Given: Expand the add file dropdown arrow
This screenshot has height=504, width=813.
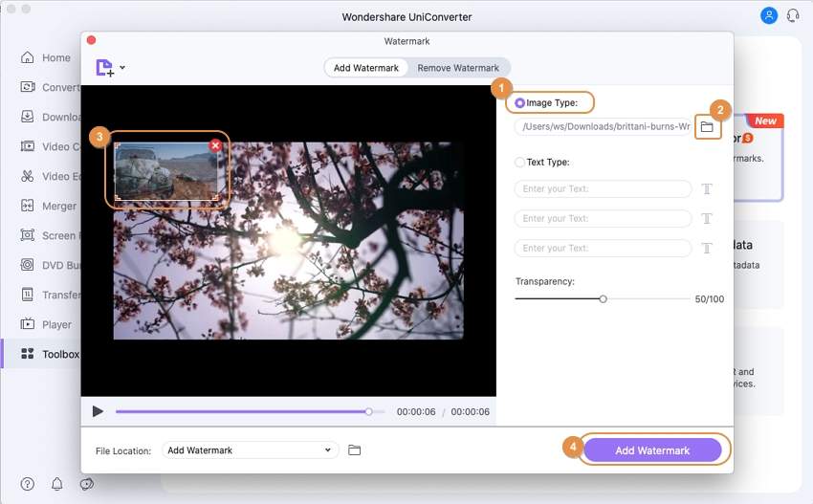Looking at the screenshot, I should pos(122,68).
